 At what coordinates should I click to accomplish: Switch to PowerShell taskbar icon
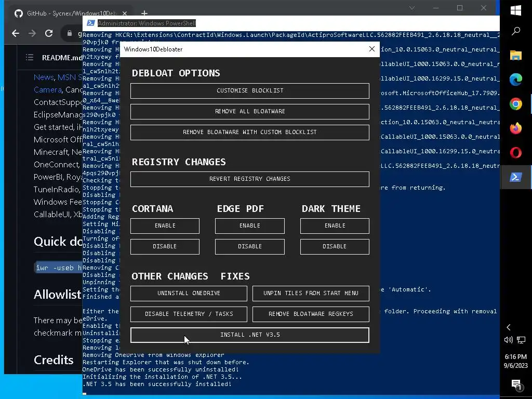(516, 177)
